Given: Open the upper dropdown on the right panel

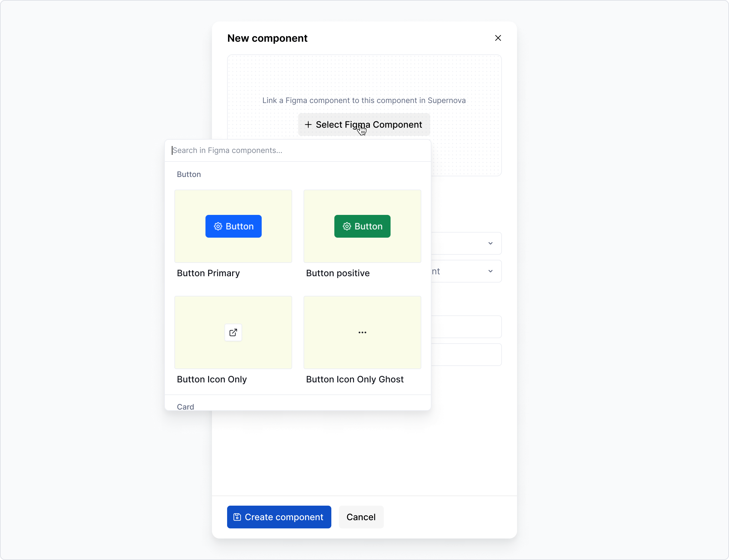Looking at the screenshot, I should click(491, 243).
